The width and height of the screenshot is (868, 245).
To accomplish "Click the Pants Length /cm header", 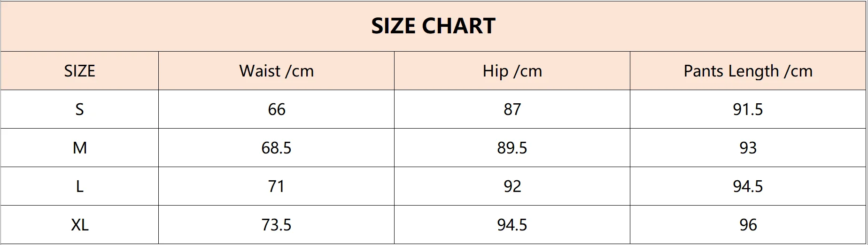I will [x=748, y=71].
